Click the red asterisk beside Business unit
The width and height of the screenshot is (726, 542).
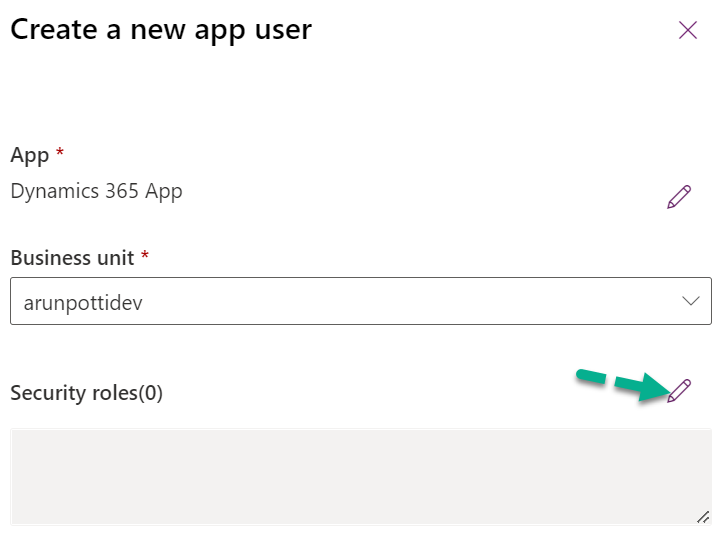(145, 256)
